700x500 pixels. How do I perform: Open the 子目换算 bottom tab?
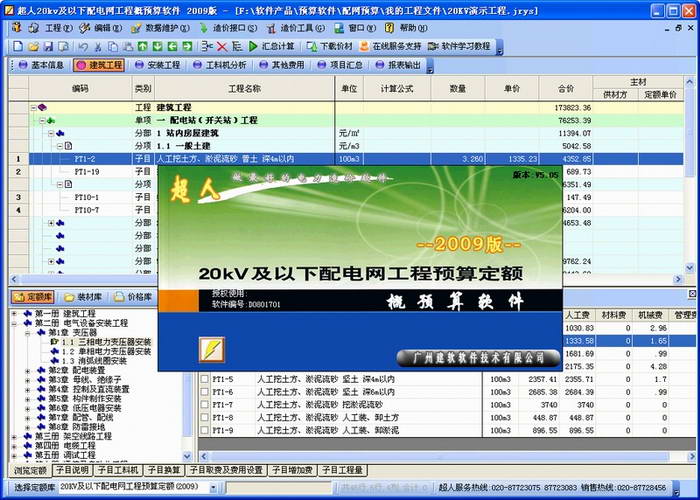pyautogui.click(x=164, y=470)
